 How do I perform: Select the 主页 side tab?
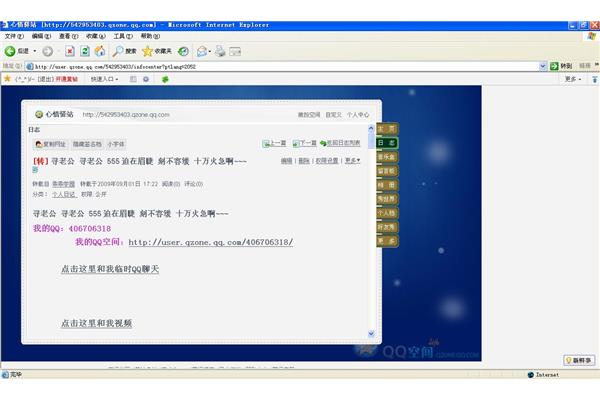pos(387,129)
